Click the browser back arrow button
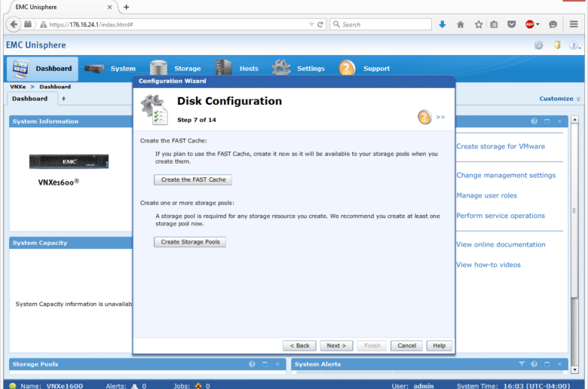Image resolution: width=588 pixels, height=389 pixels. 14,24
